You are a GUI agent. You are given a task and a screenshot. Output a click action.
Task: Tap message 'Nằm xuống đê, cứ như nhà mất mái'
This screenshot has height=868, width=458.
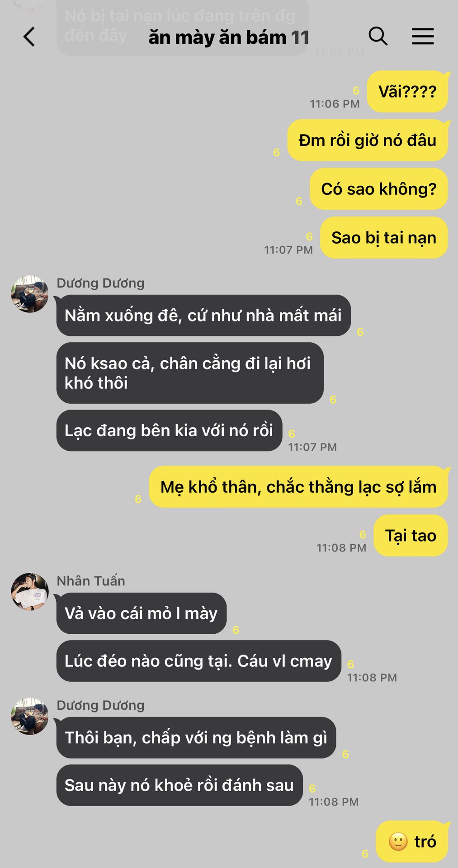click(x=203, y=315)
